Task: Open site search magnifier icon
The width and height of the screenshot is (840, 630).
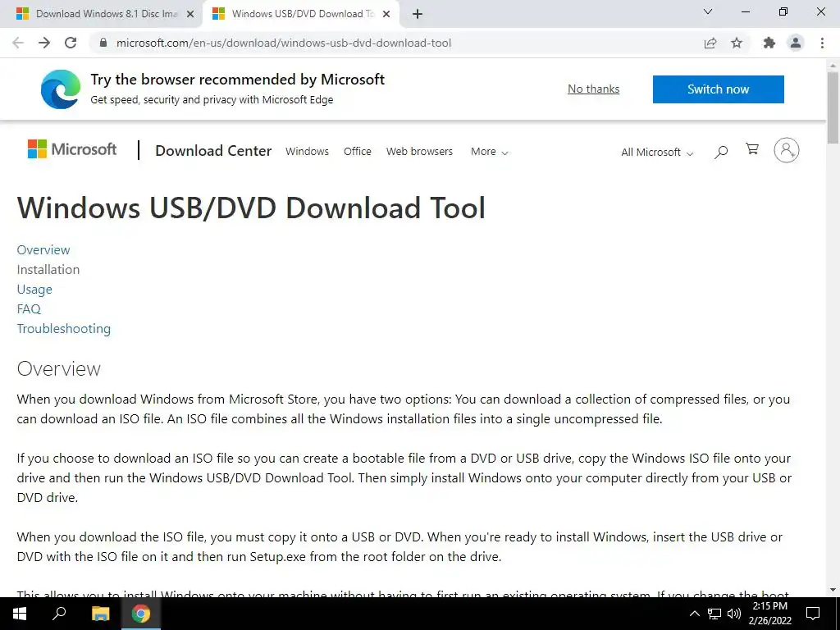Action: 721,152
